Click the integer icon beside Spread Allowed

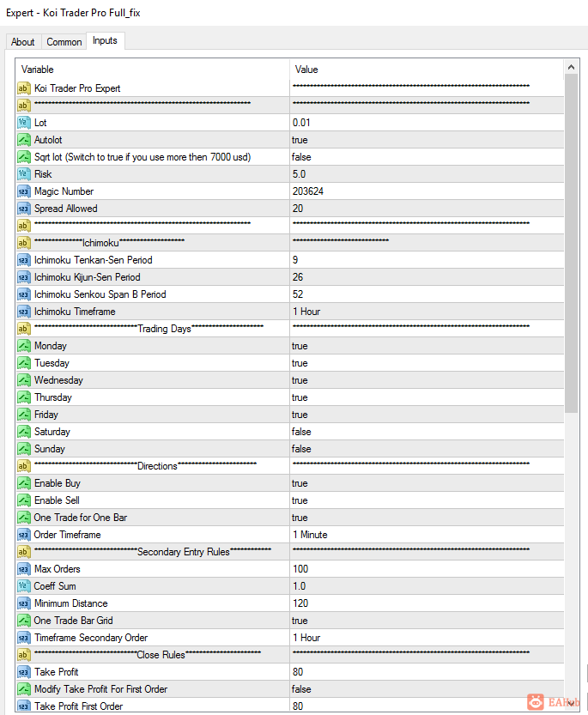click(24, 209)
